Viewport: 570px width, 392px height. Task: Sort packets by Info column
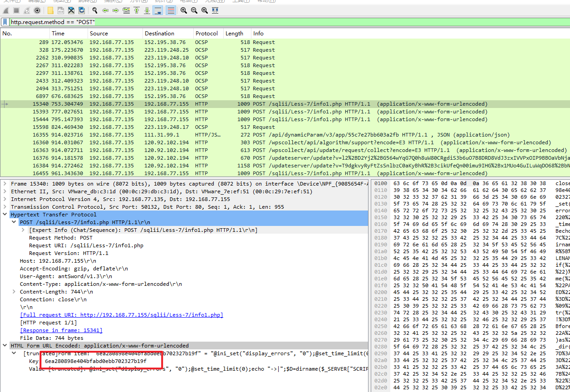tap(410, 33)
